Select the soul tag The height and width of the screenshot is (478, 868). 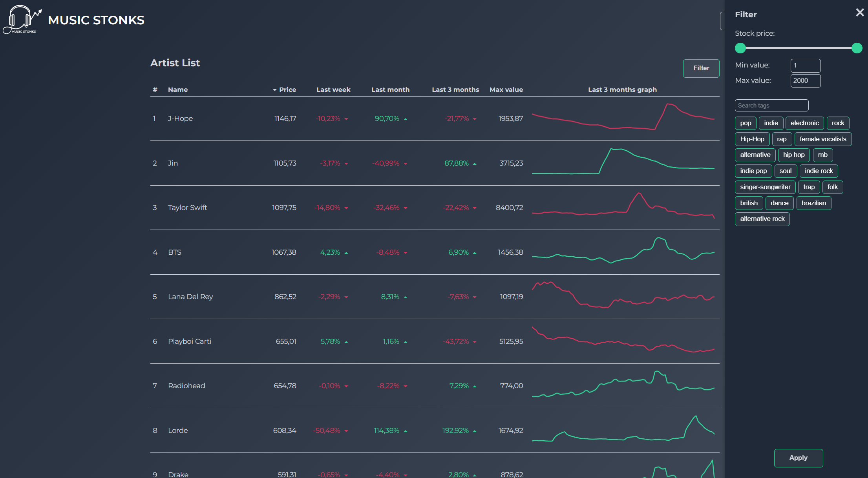786,171
